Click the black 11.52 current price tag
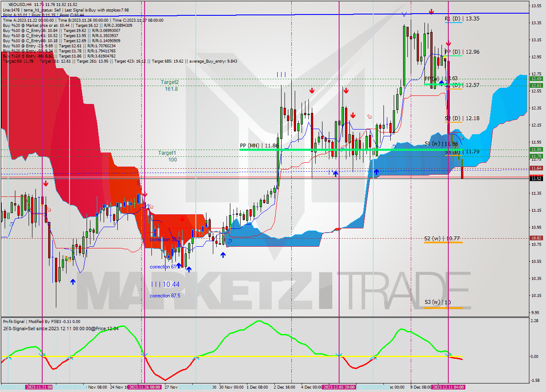This screenshot has height=392, width=546. pyautogui.click(x=536, y=179)
